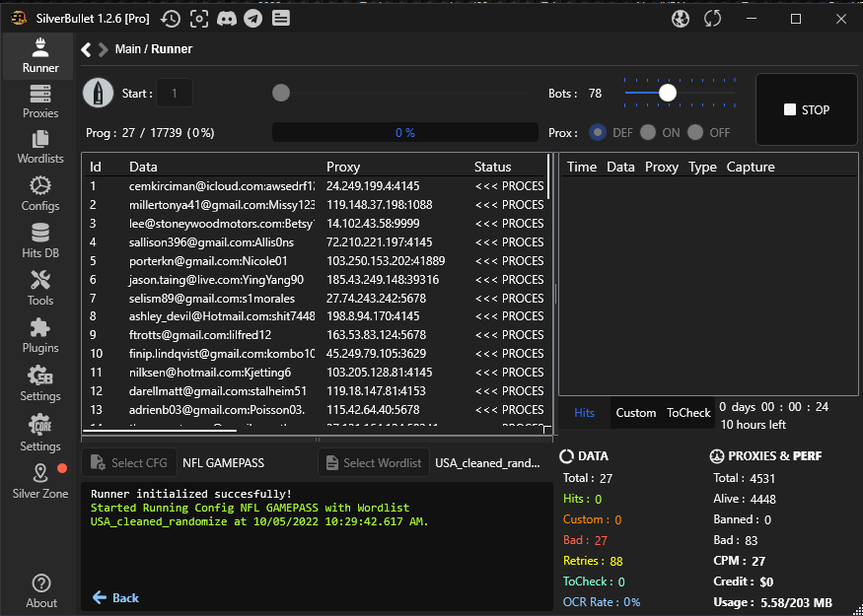The height and width of the screenshot is (616, 863).
Task: Click the Select CFG button
Action: (129, 463)
